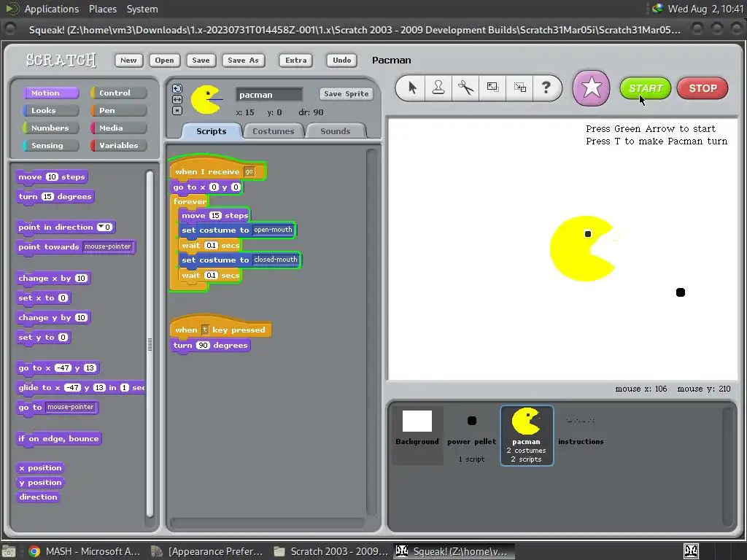Select the Motion block category

(x=50, y=93)
